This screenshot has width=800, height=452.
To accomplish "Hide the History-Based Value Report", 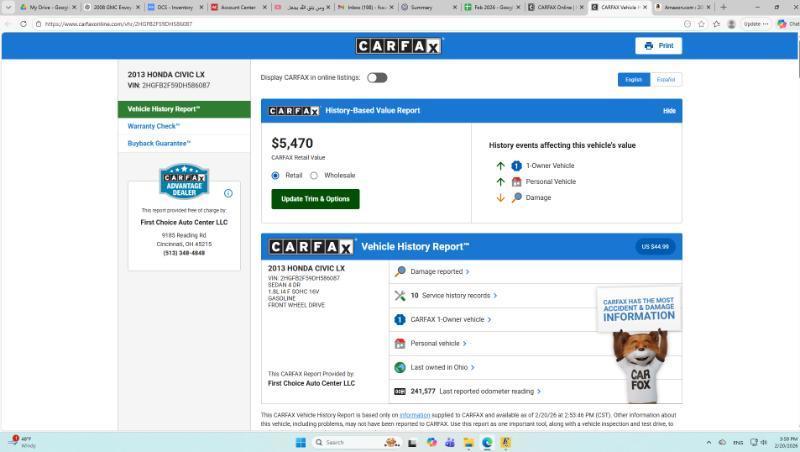I will pyautogui.click(x=669, y=110).
